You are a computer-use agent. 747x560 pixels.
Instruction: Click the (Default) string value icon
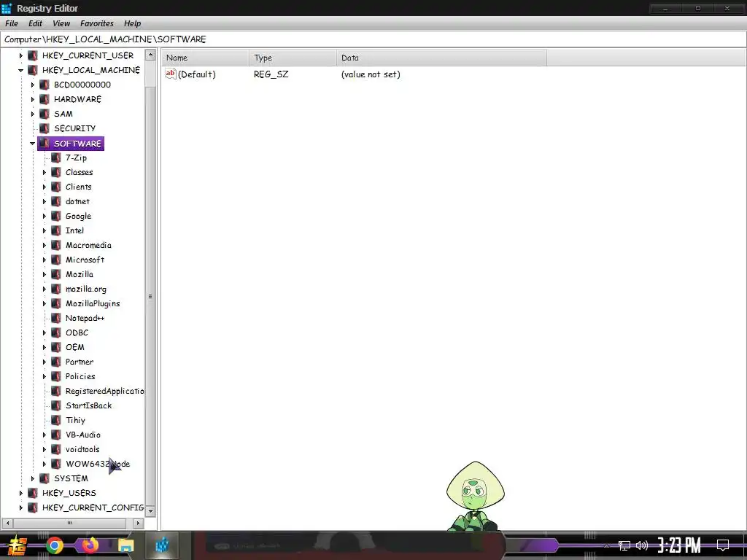[171, 74]
